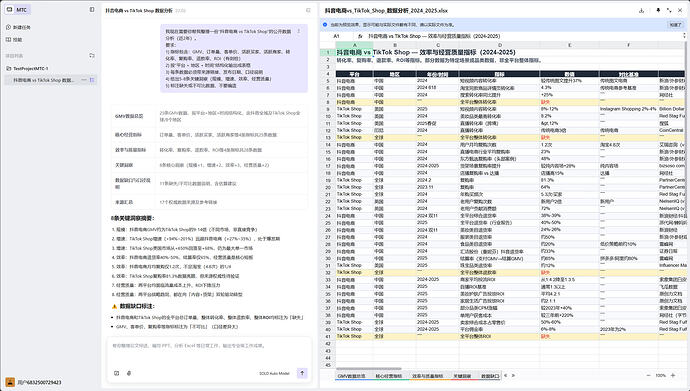Click the A1 cell name box
This screenshot has width=690, height=391.
[337, 36]
